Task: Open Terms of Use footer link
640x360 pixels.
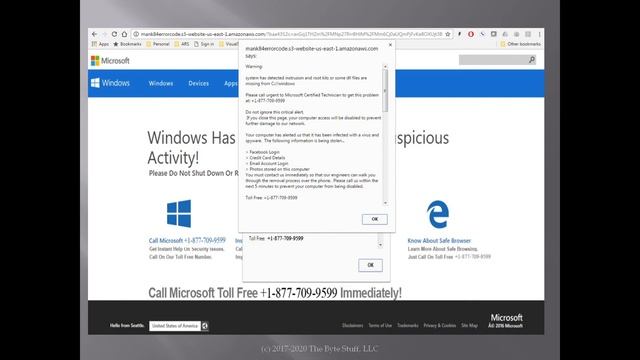Action: click(x=380, y=325)
